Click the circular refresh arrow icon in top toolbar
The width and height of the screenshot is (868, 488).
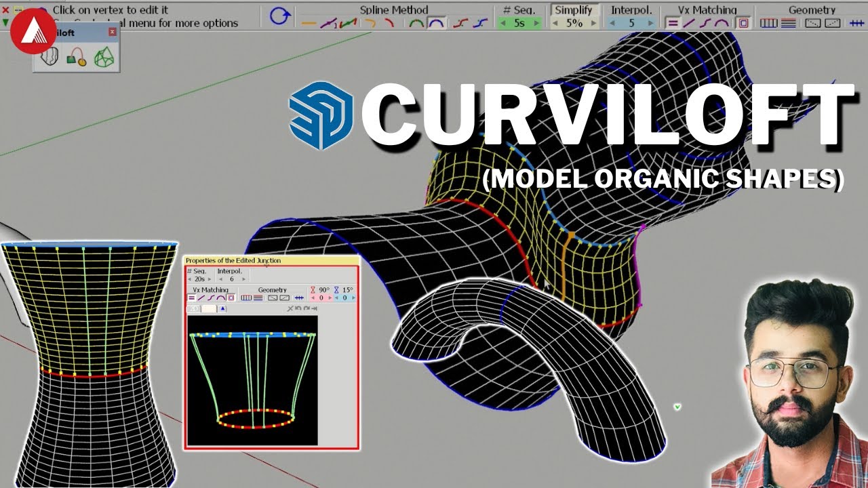point(280,16)
